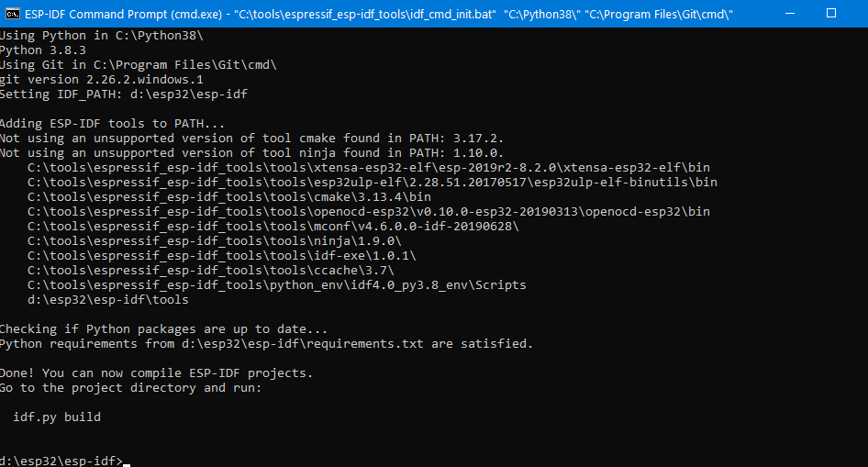Image resolution: width=868 pixels, height=467 pixels.
Task: Click the openocd-esp32 bin path line
Action: [368, 212]
